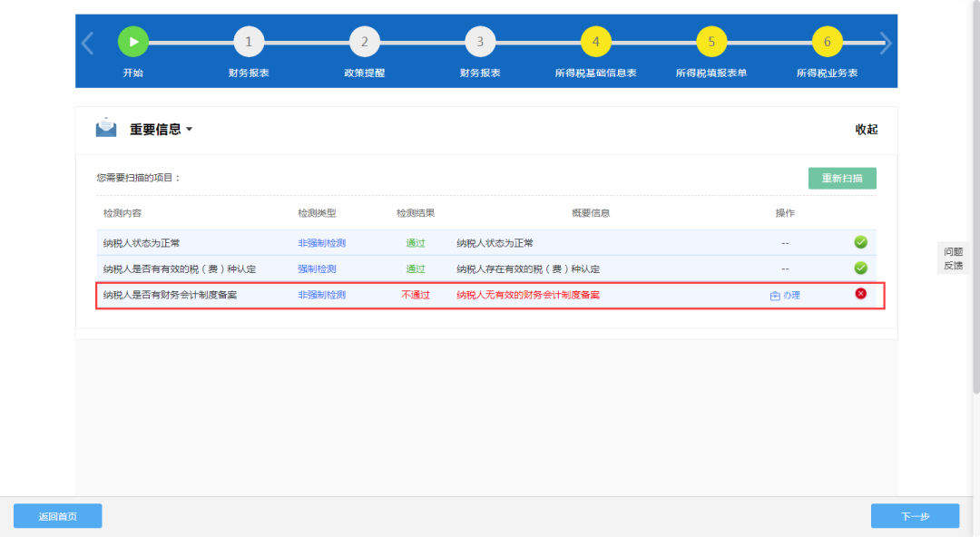Select step 3 财务报表 circle
This screenshot has width=980, height=537.
[480, 42]
